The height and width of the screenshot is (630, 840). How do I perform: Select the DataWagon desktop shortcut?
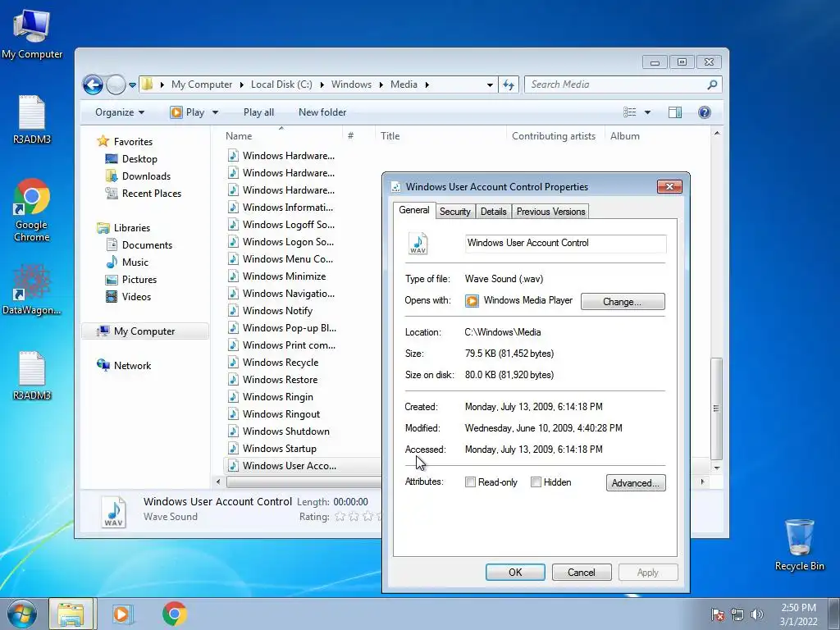[32, 290]
